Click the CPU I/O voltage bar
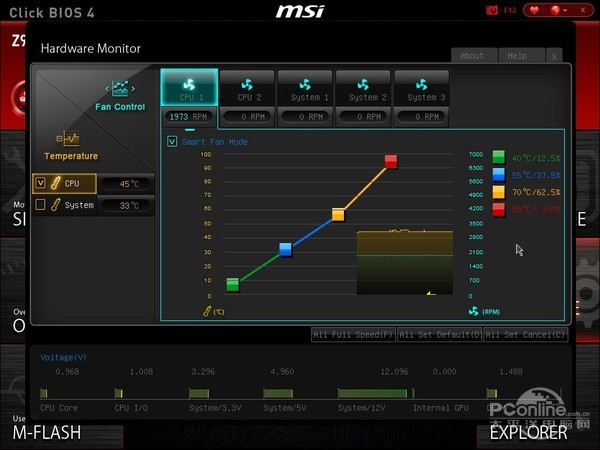The height and width of the screenshot is (450, 600). pos(119,393)
